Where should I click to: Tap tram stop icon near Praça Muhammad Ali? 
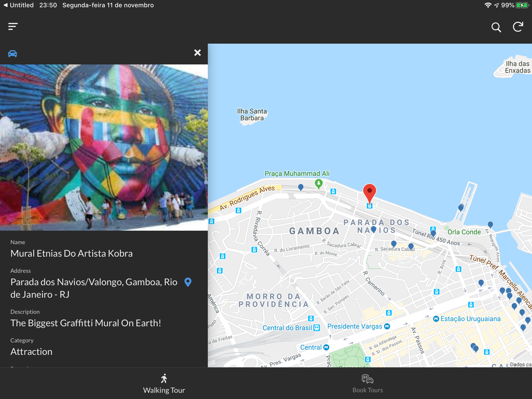[x=333, y=192]
